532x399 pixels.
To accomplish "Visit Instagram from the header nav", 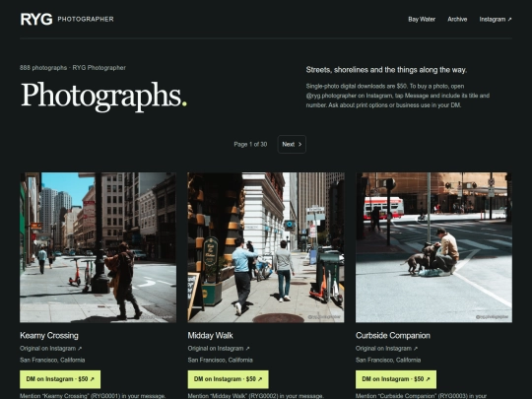I will (x=496, y=20).
